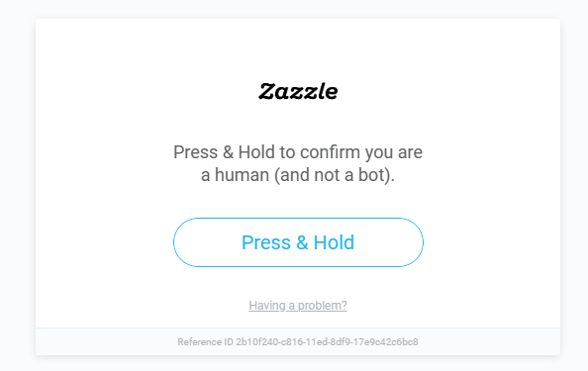Click the left rounded edge of Press & Hold button

click(x=184, y=242)
